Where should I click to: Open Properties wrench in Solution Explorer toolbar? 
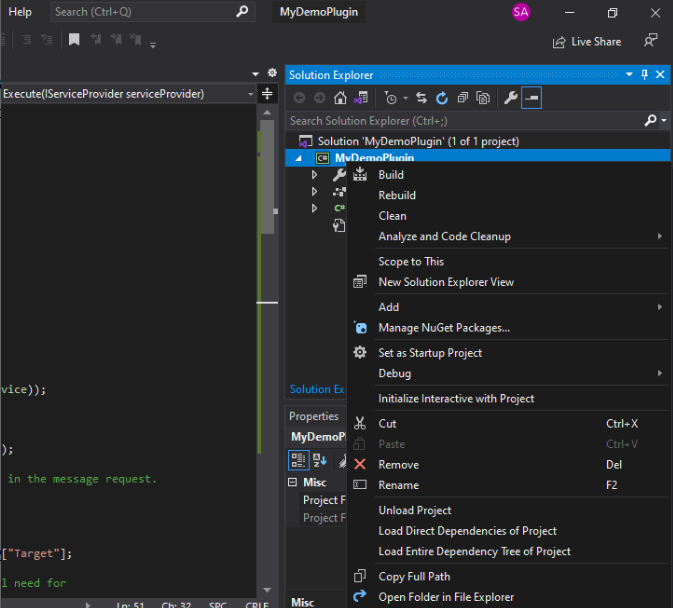[x=510, y=98]
